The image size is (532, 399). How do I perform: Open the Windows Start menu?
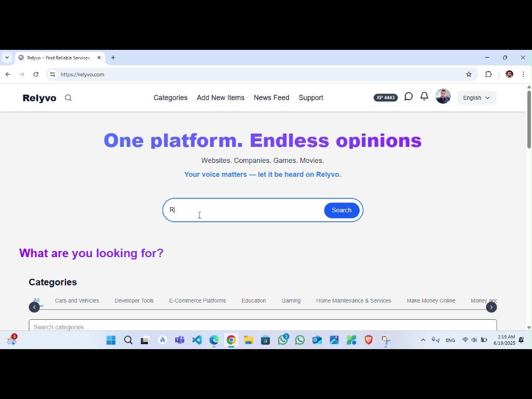point(111,340)
